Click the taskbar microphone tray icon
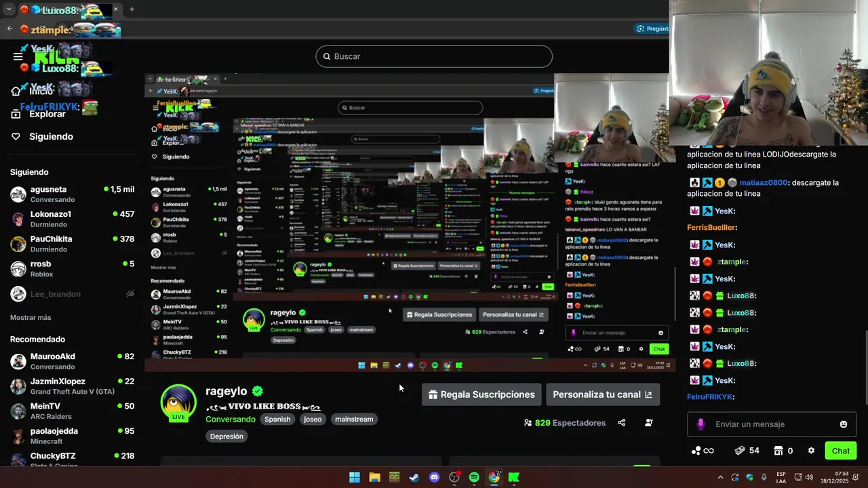Viewport: 868px width, 488px height. (x=764, y=477)
